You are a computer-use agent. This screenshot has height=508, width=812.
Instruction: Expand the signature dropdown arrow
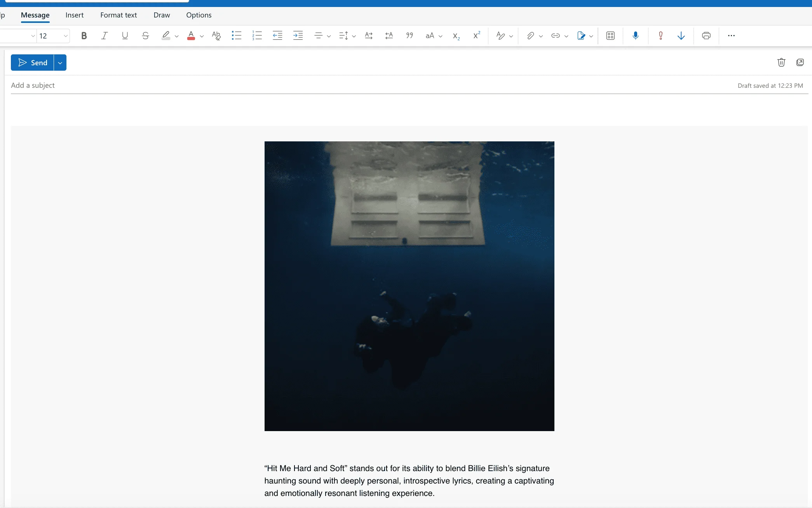pyautogui.click(x=591, y=36)
